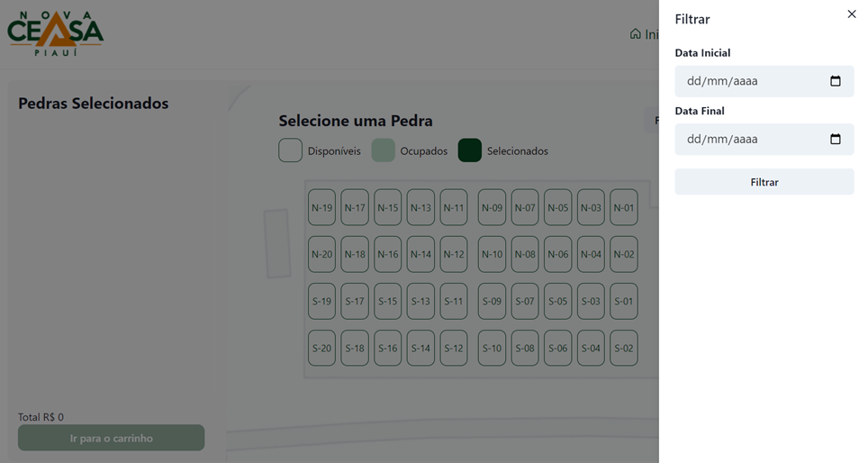The image size is (868, 463).
Task: Choose stall N-14
Action: coord(420,254)
